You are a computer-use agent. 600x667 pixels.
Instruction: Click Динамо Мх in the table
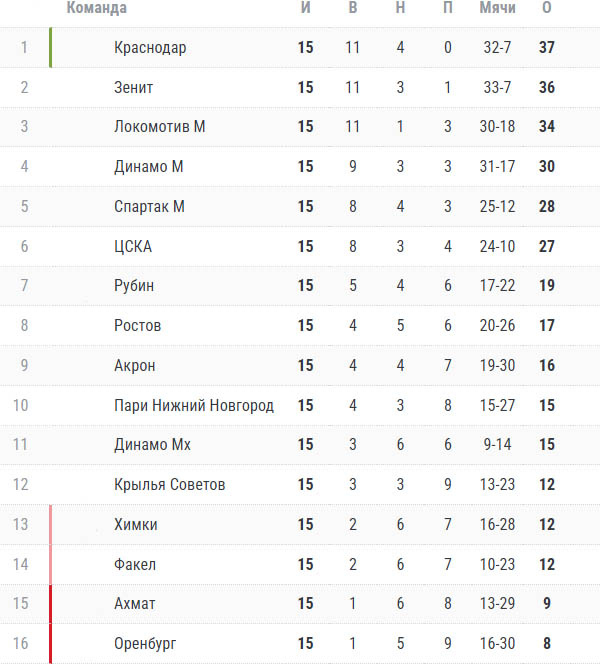pos(152,445)
